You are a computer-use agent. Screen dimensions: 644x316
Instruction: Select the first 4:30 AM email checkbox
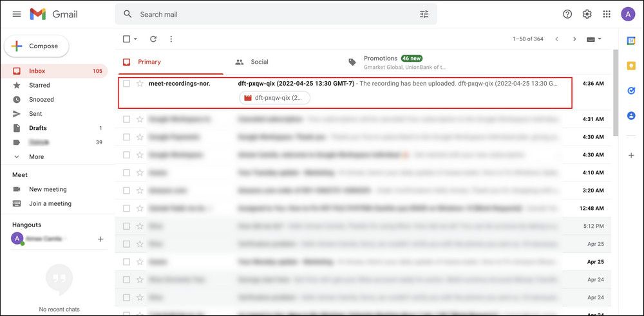point(126,136)
